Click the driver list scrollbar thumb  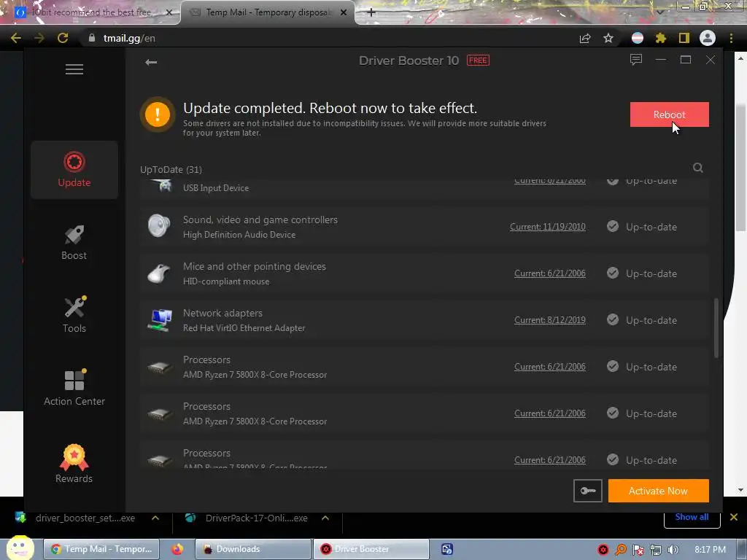point(716,327)
